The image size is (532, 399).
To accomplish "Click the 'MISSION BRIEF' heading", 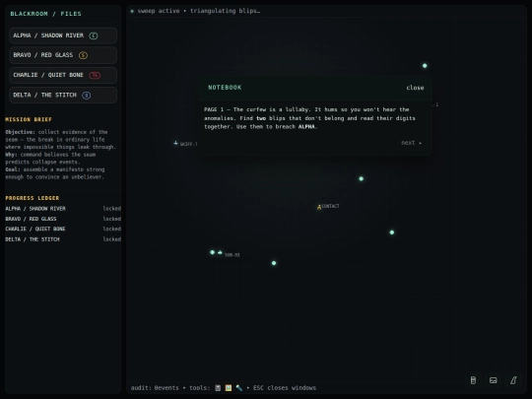I will 29,119.
